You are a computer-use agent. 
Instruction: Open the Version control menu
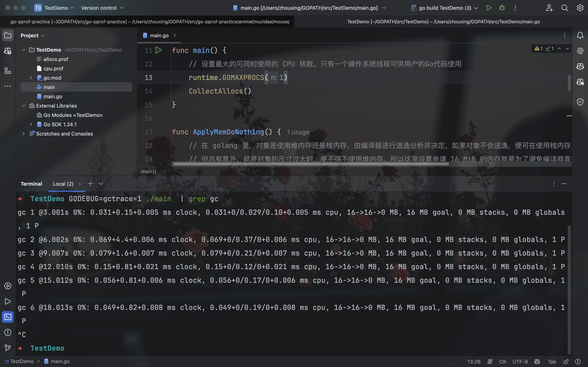[102, 8]
